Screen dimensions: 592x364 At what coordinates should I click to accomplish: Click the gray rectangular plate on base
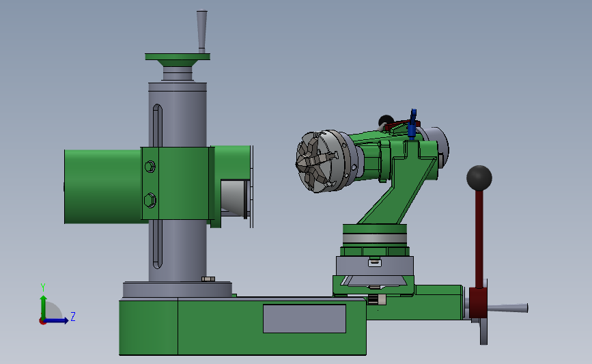(x=305, y=319)
